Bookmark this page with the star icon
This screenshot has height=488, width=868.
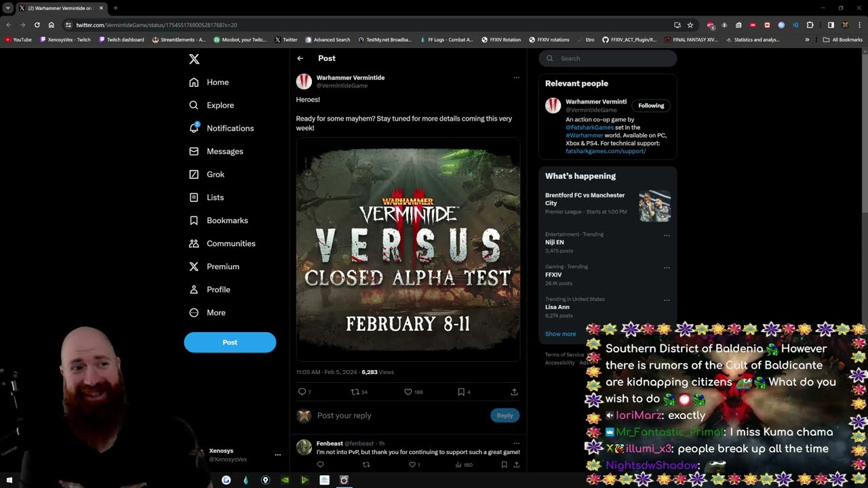pyautogui.click(x=690, y=25)
